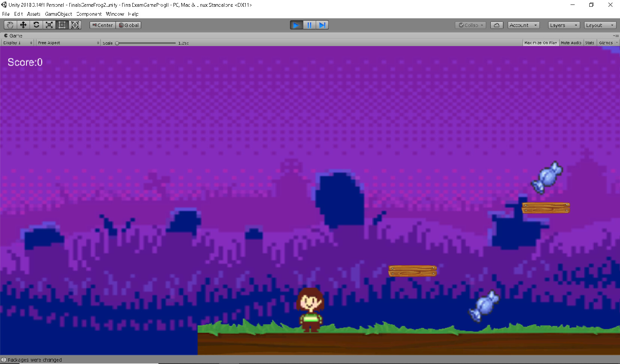This screenshot has width=620, height=364.
Task: Open the Layout dropdown
Action: coord(600,25)
